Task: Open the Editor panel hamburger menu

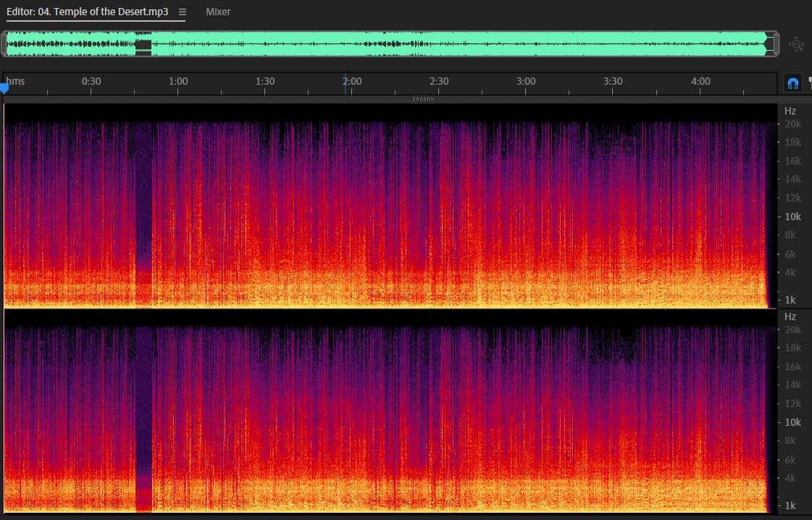Action: 182,12
